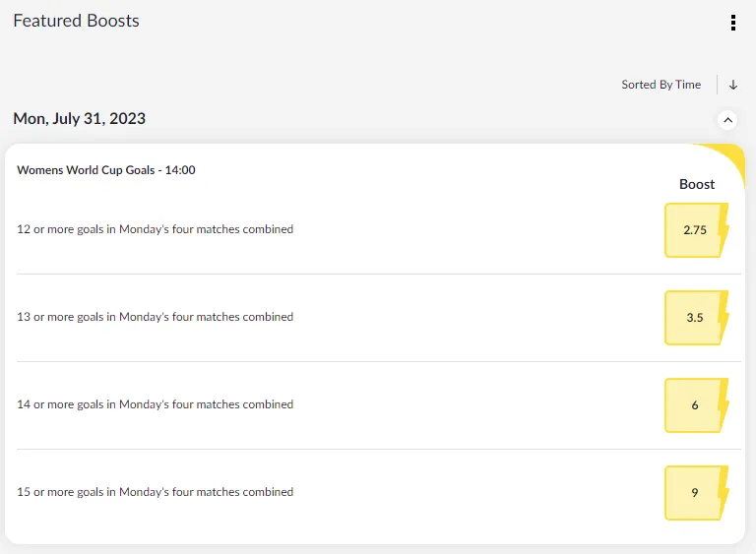
Task: Open the three-dot options menu
Action: (732, 23)
